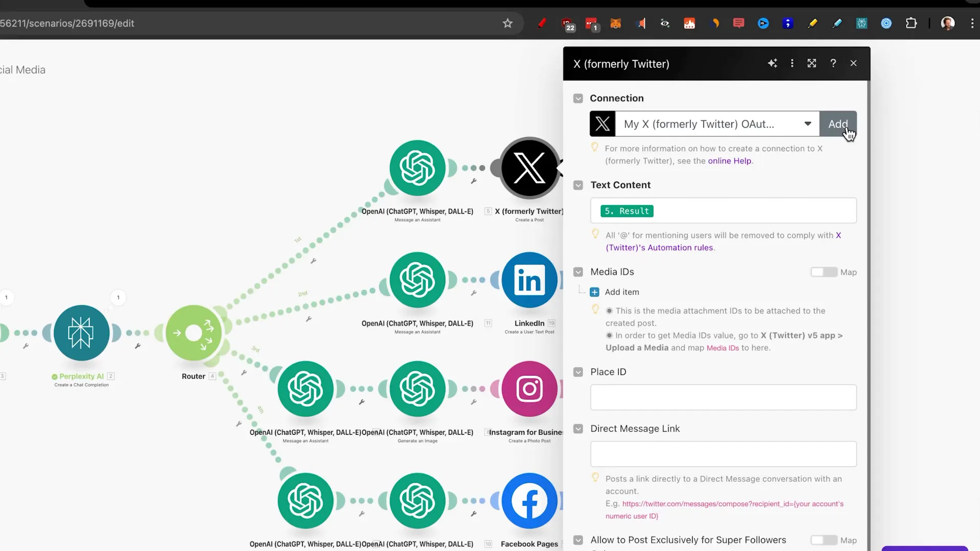Click the browser address bar URL
Image resolution: width=980 pixels, height=551 pixels.
(x=67, y=23)
